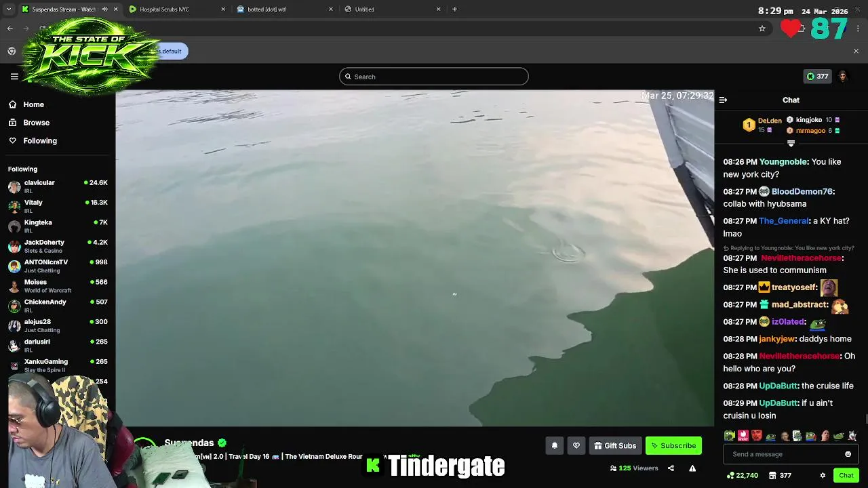
Task: Open Youngnoble's profile from chat
Action: pyautogui.click(x=783, y=162)
